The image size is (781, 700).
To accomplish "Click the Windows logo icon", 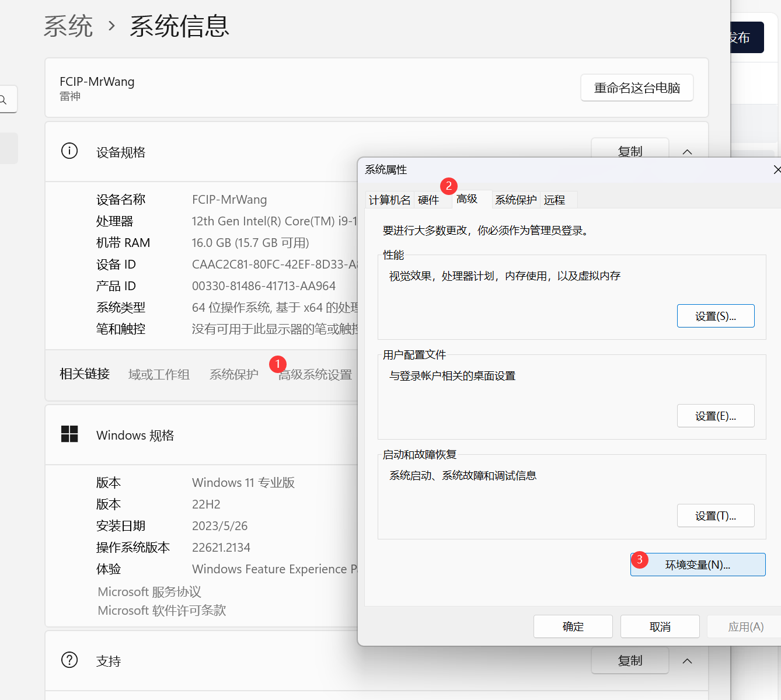I will (x=69, y=434).
